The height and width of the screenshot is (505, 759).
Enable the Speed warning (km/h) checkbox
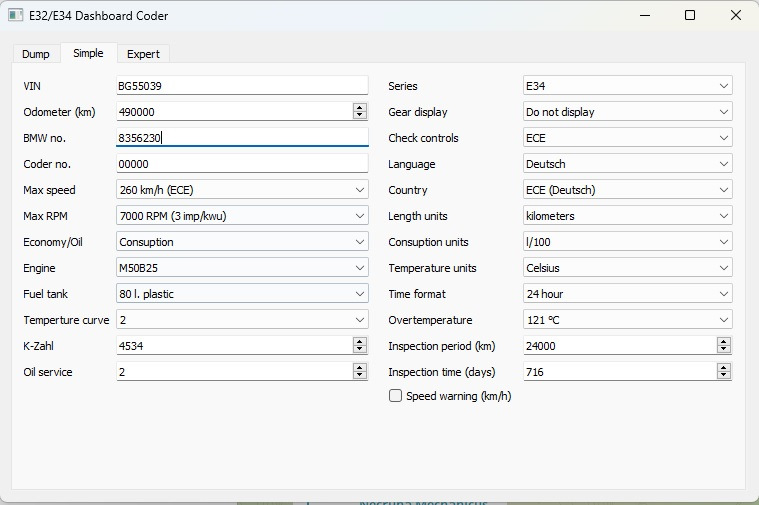pos(395,396)
